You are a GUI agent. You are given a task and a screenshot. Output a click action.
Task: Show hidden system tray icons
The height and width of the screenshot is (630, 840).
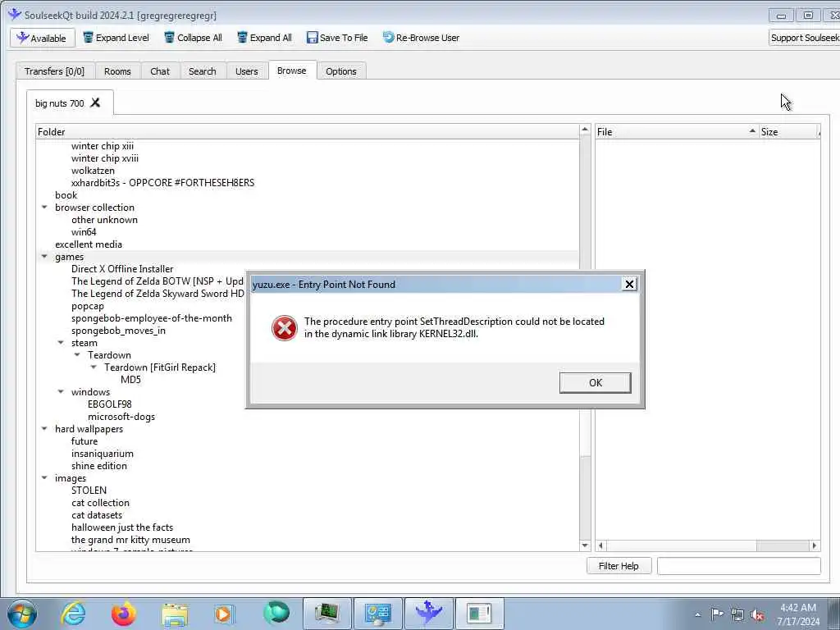coord(697,615)
